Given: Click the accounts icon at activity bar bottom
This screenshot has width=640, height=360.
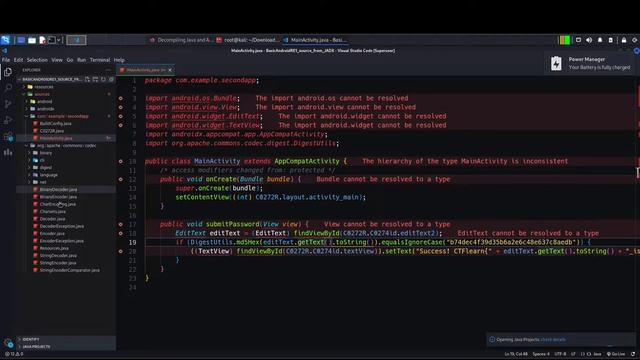Looking at the screenshot, I should (x=8, y=343).
